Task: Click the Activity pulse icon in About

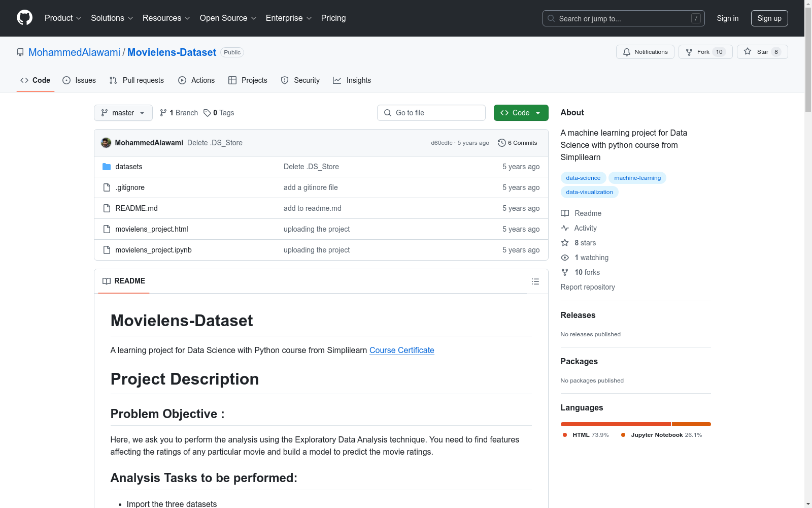Action: [x=565, y=228]
